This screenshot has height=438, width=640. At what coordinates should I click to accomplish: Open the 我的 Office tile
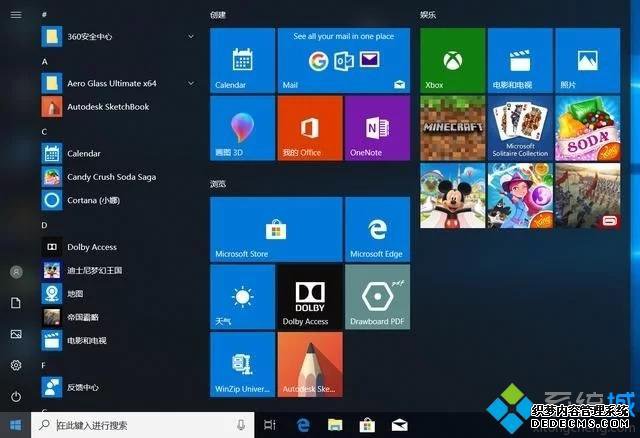(x=310, y=128)
